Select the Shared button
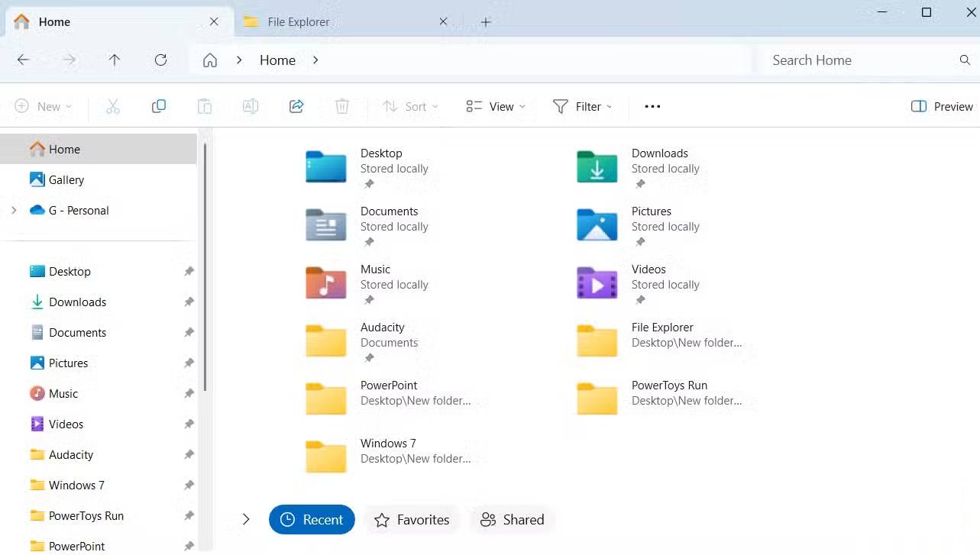Image resolution: width=980 pixels, height=555 pixels. [x=513, y=520]
